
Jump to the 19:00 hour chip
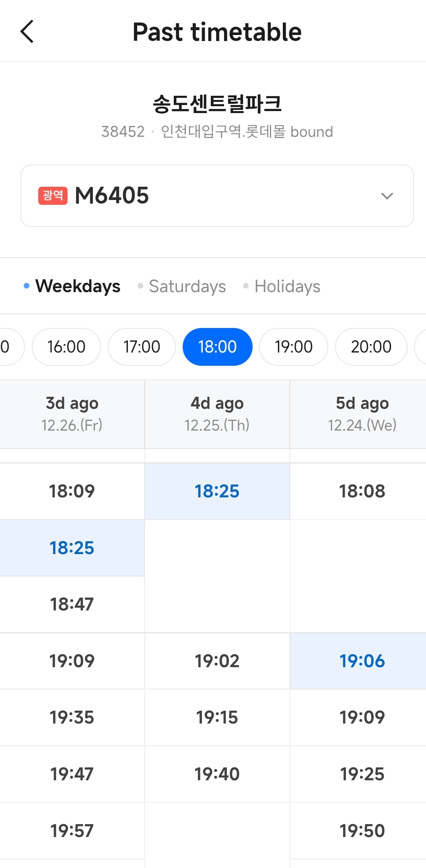coord(294,347)
